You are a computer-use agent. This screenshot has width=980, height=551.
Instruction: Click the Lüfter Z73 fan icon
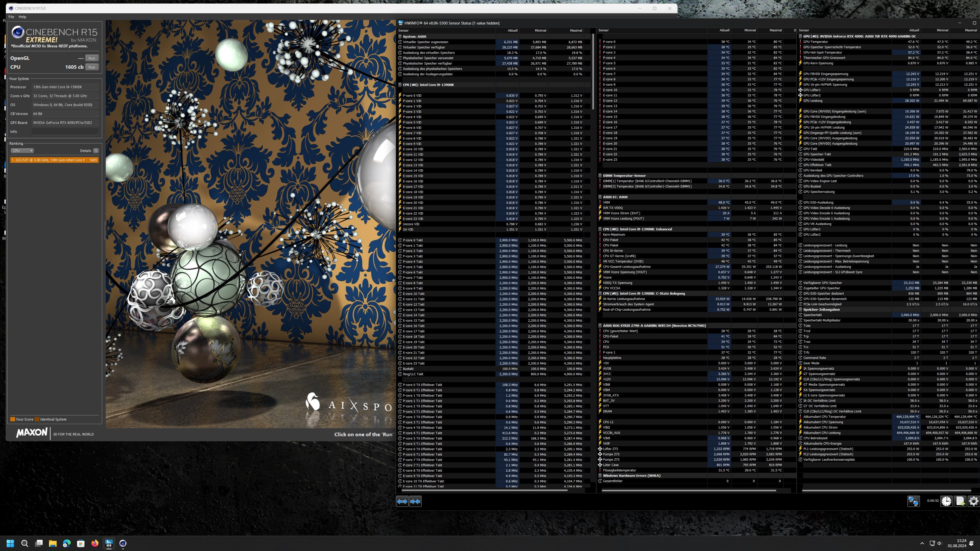click(x=600, y=449)
